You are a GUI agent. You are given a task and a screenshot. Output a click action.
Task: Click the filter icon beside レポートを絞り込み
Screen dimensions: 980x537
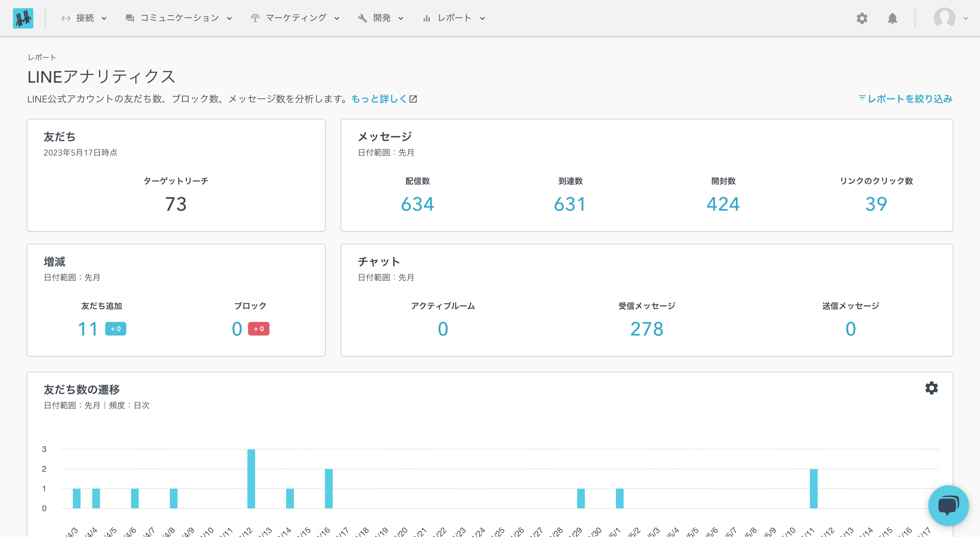[862, 98]
